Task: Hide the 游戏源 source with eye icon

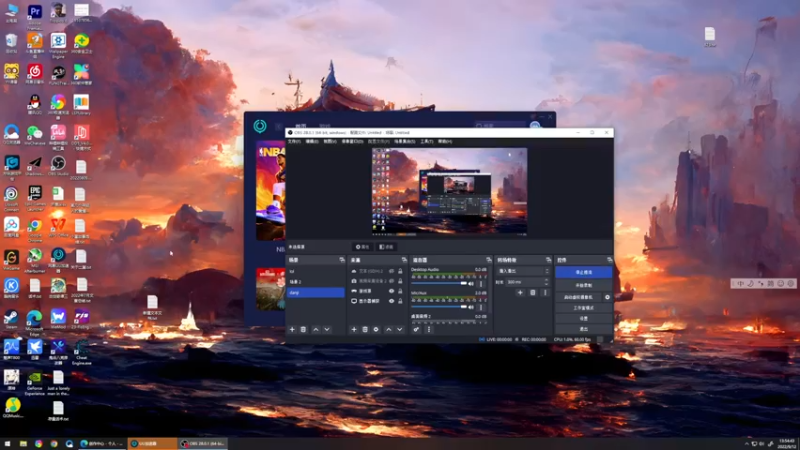Action: click(x=391, y=291)
